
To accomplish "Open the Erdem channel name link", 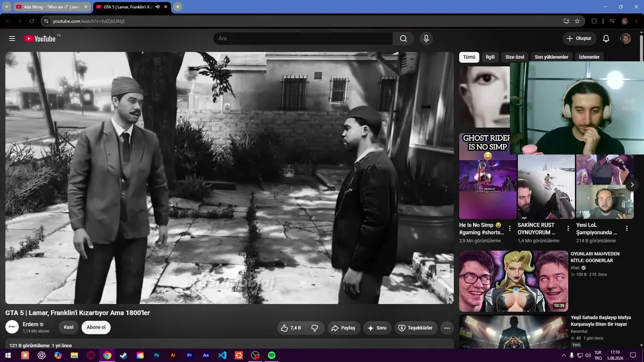I will (30, 324).
